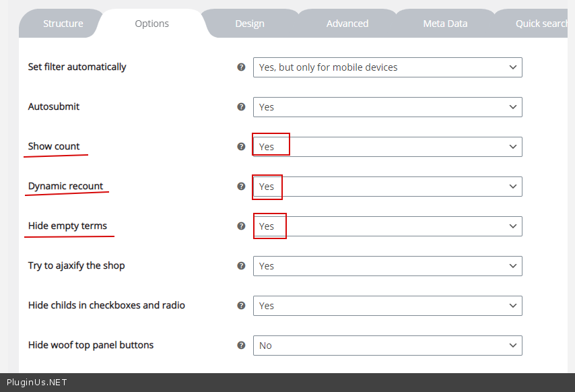
Task: Click help icon for Hide childs in checkboxes
Action: 241,306
